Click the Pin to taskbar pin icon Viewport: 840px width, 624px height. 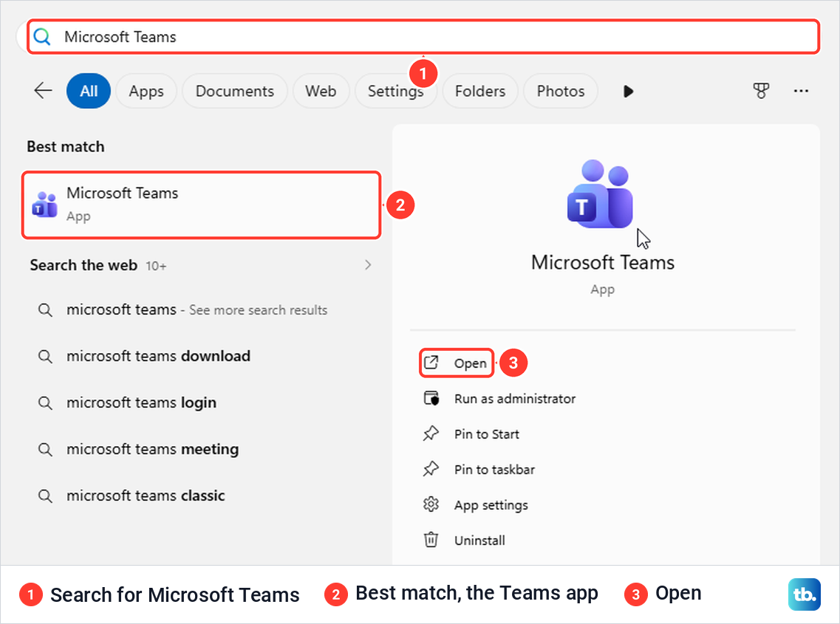tap(431, 469)
